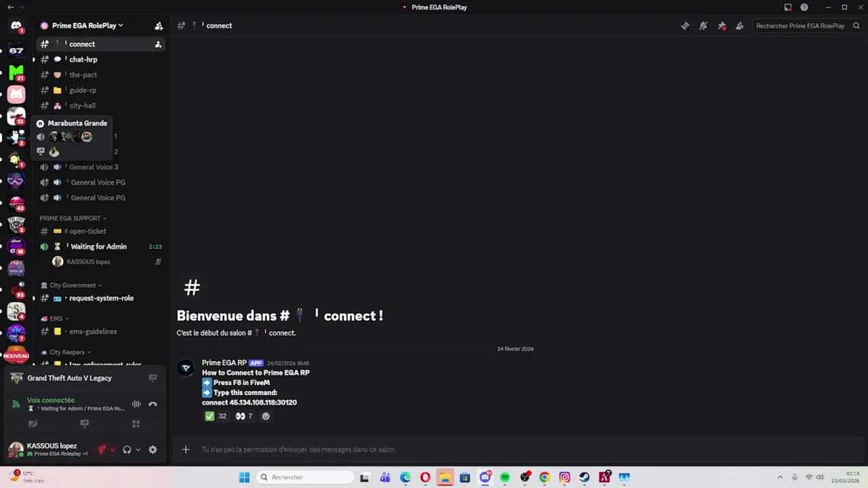Open the the-pact channel

pyautogui.click(x=100, y=75)
